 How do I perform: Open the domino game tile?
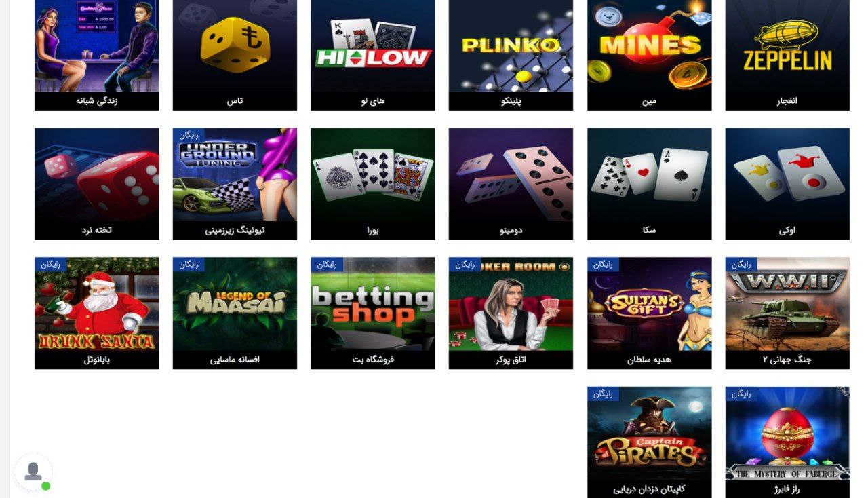(511, 184)
